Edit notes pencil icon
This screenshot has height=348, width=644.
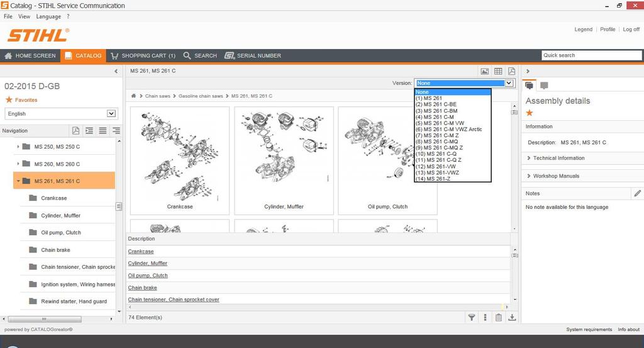[x=637, y=193]
